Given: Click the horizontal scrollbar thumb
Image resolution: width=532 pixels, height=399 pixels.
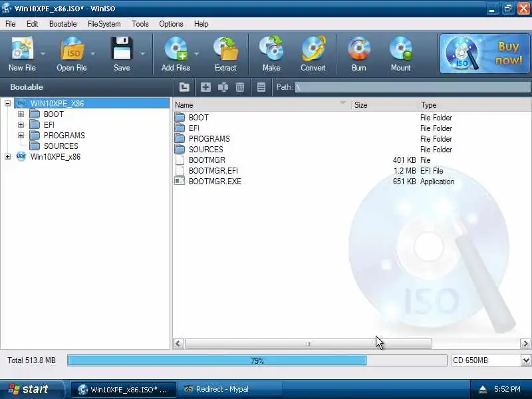Looking at the screenshot, I should coord(308,344).
